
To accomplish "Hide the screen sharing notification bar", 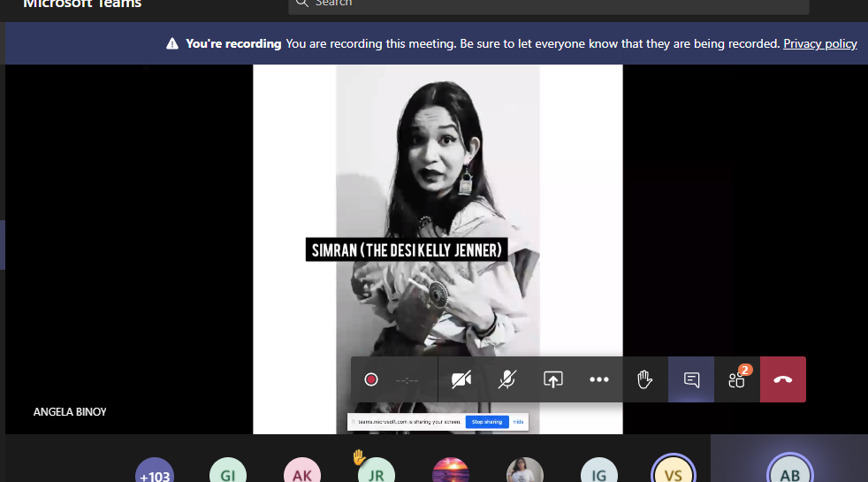I will click(518, 422).
